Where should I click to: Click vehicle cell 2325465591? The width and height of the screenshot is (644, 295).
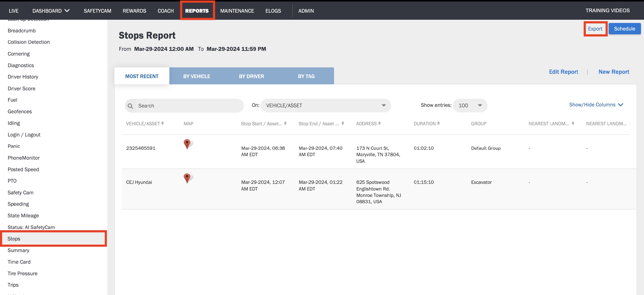point(141,148)
